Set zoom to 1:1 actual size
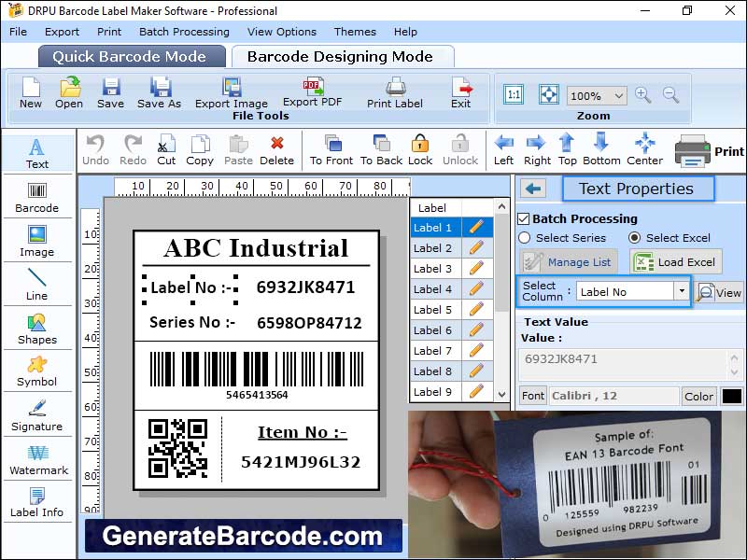The height and width of the screenshot is (560, 747). coord(514,94)
